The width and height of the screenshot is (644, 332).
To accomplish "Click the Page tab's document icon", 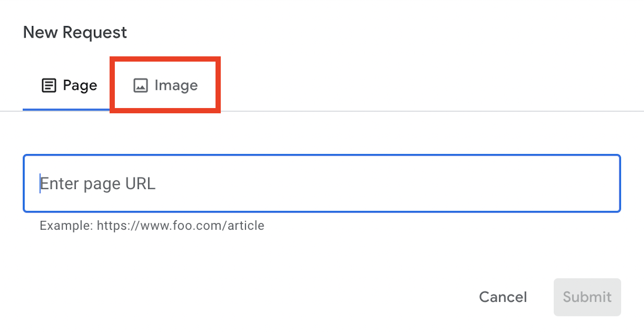I will click(x=49, y=85).
